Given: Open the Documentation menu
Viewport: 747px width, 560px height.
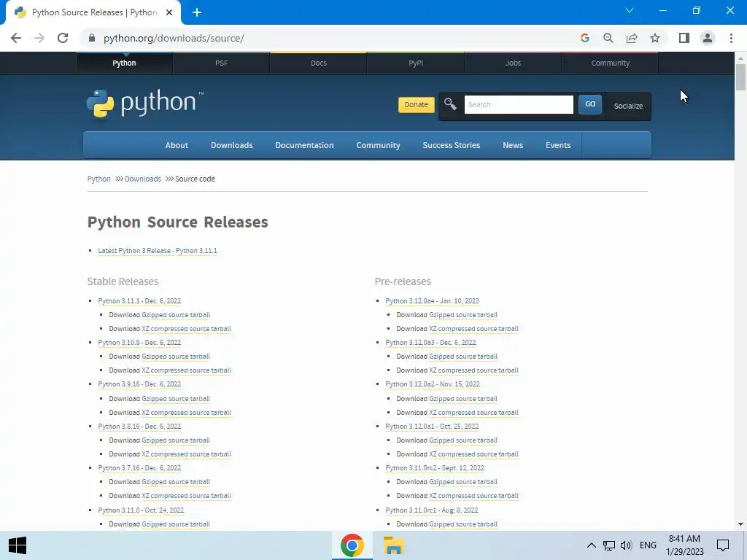Looking at the screenshot, I should pos(304,145).
